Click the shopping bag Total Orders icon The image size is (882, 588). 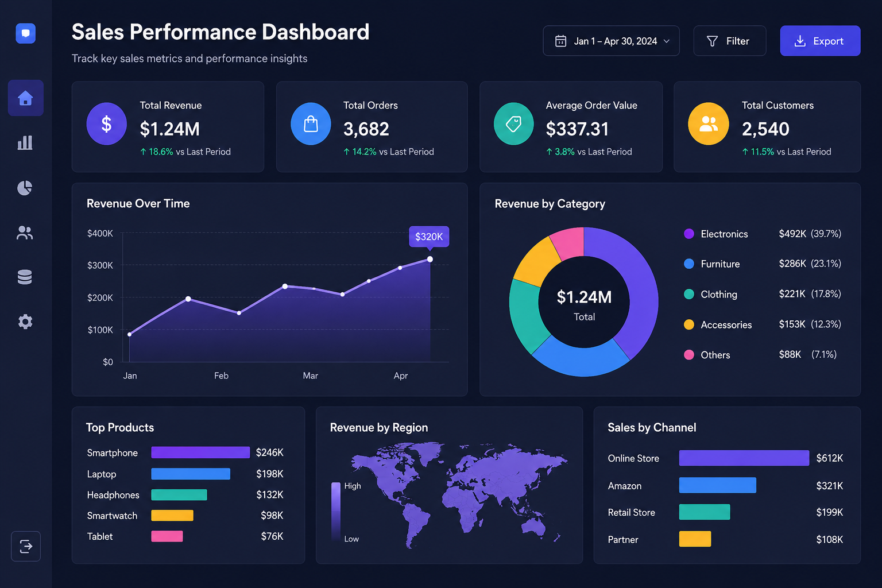tap(311, 124)
